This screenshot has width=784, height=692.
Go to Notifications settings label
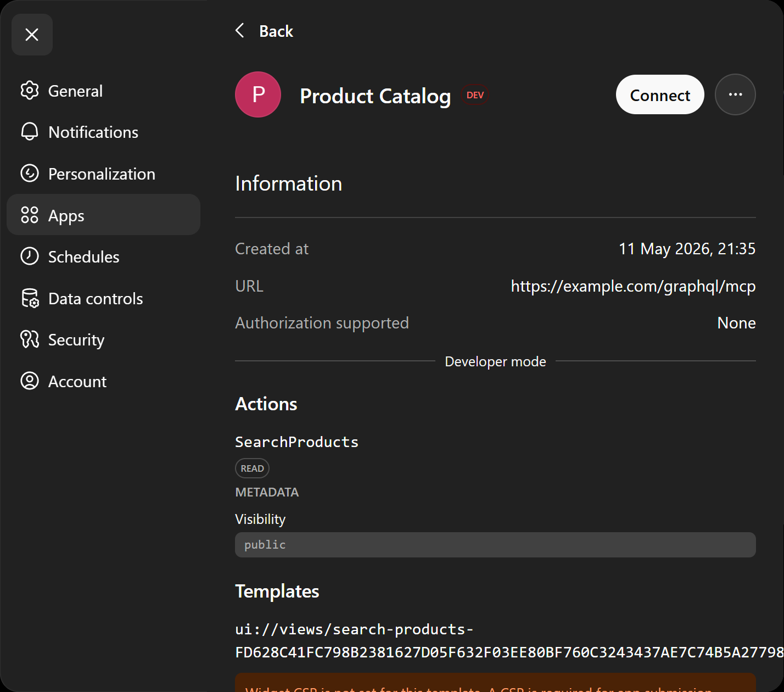pyautogui.click(x=93, y=132)
